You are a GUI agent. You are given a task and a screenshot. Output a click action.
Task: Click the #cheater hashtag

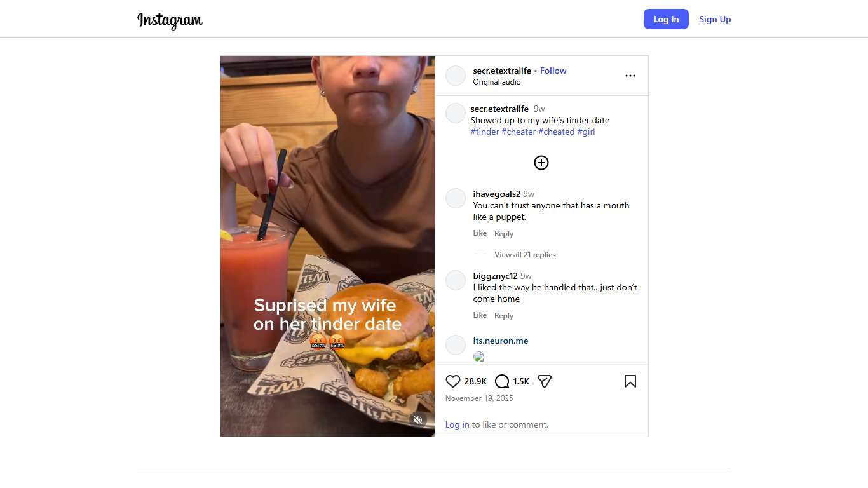(519, 132)
